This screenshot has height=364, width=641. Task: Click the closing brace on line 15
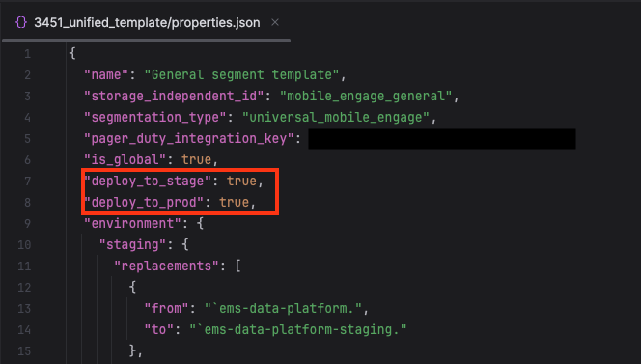pos(132,350)
